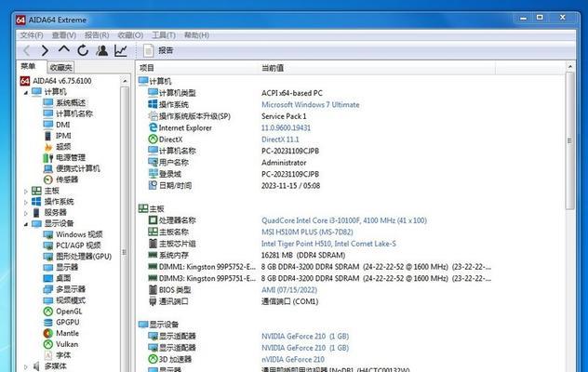Select 便携式计算机 icon in tree
The image size is (588, 372).
pos(48,168)
